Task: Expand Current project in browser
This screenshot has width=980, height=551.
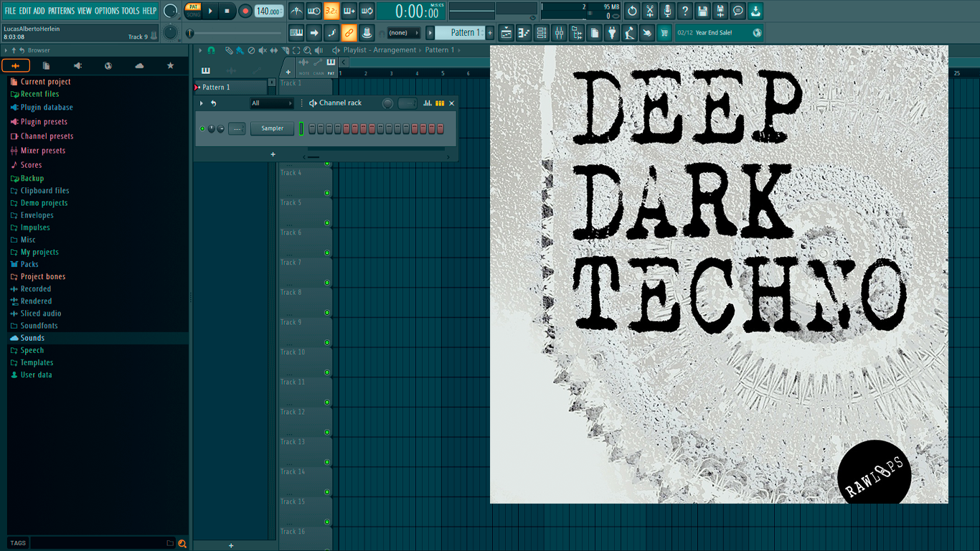Action: tap(45, 82)
